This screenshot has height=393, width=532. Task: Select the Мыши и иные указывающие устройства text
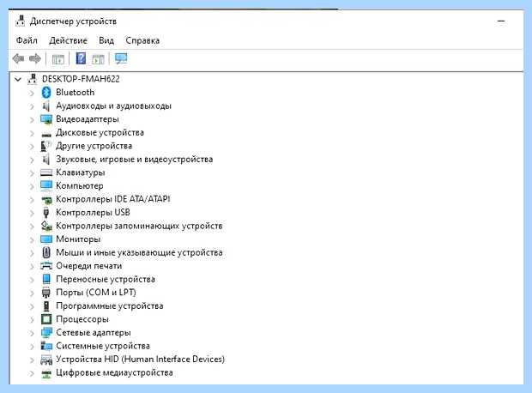[x=139, y=252]
